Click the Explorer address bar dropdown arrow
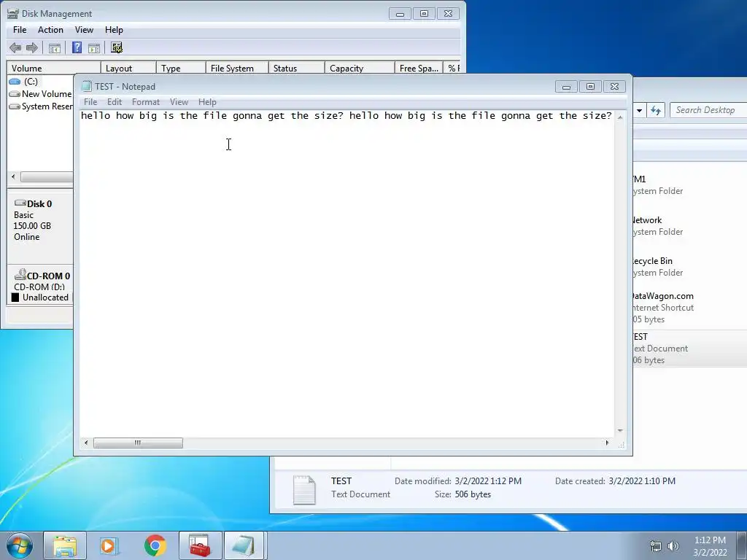Screen dimensions: 747x560 tap(639, 111)
